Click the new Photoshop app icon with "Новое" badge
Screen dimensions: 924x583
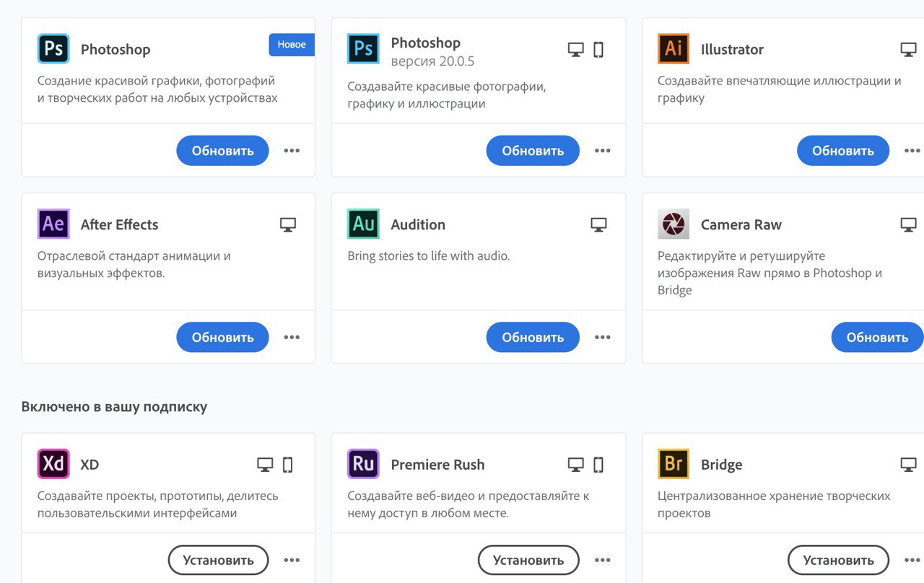click(53, 49)
